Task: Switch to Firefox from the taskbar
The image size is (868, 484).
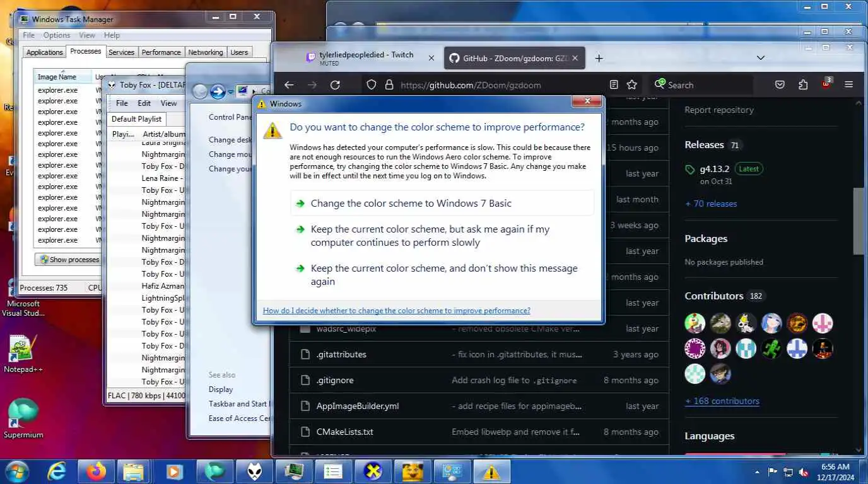Action: coord(97,471)
